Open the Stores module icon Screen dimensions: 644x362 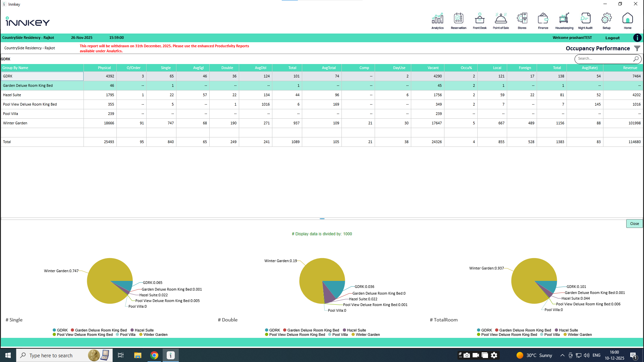point(522,21)
